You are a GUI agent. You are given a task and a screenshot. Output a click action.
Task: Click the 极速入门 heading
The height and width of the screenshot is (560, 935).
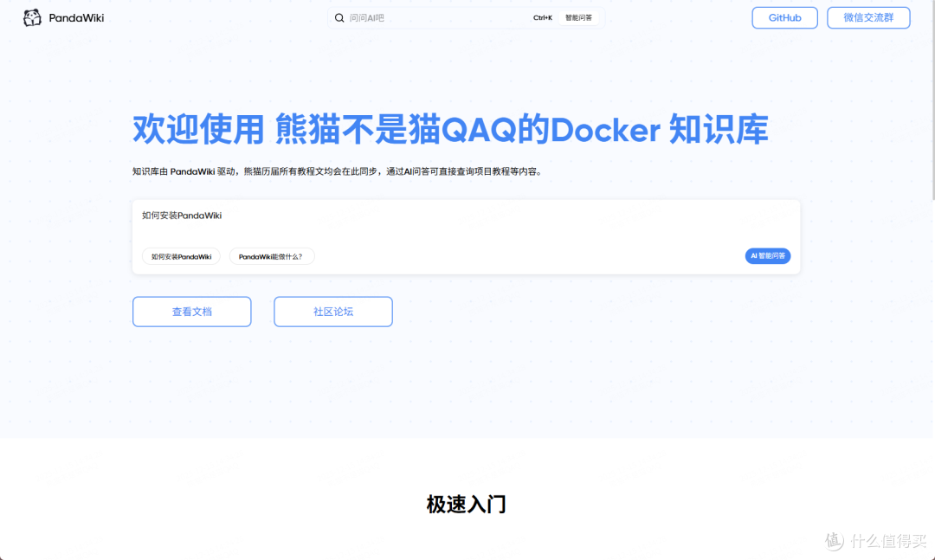tap(467, 504)
